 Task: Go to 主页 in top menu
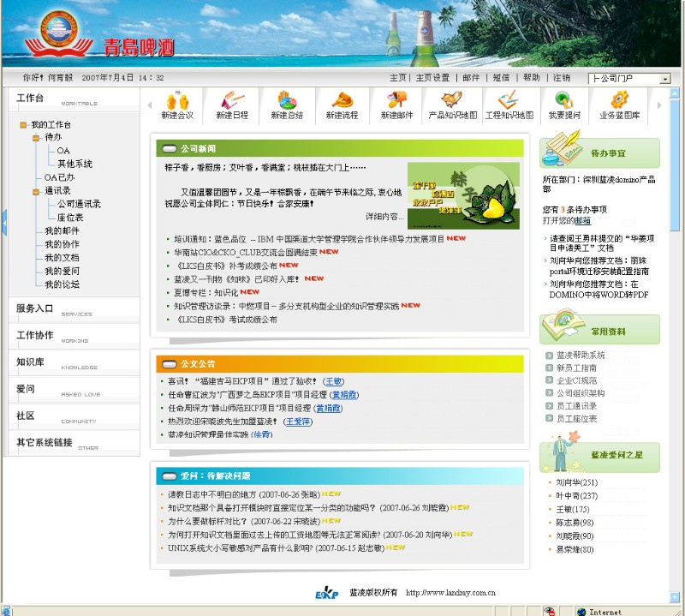[x=397, y=78]
